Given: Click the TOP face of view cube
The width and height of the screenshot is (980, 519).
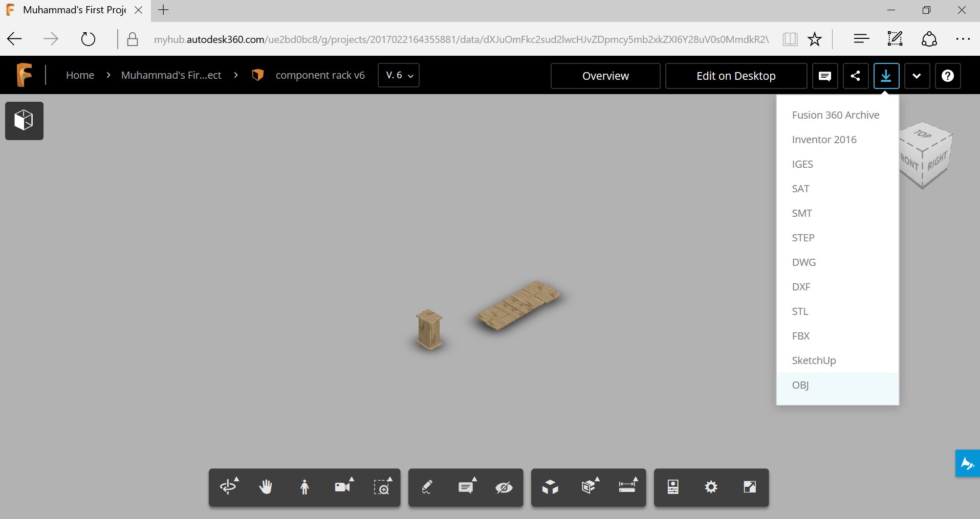Looking at the screenshot, I should [x=924, y=135].
